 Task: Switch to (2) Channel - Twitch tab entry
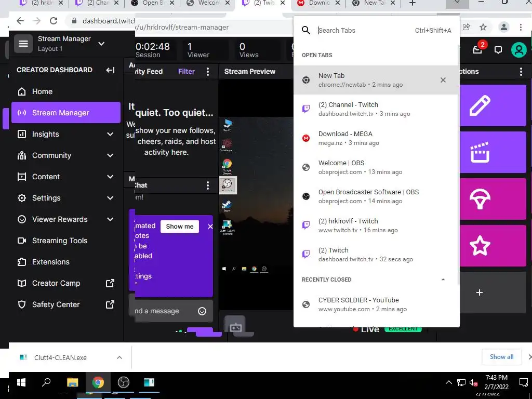[x=376, y=109]
